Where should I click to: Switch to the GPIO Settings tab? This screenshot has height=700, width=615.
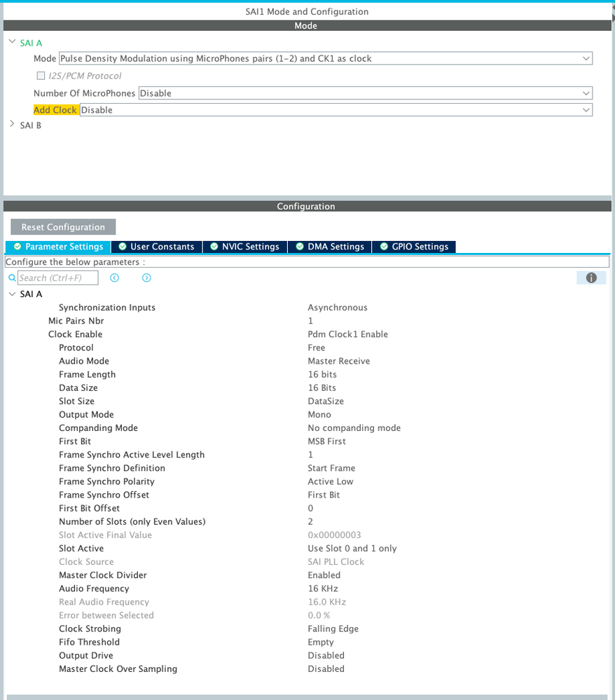415,247
